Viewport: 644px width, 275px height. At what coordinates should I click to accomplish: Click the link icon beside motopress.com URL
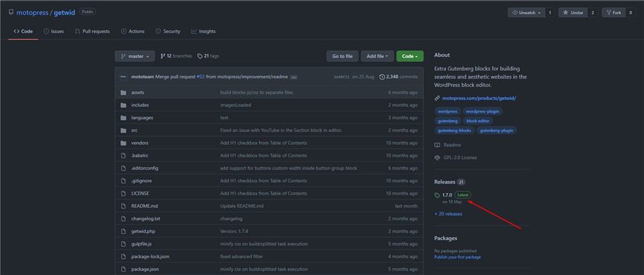pyautogui.click(x=437, y=99)
